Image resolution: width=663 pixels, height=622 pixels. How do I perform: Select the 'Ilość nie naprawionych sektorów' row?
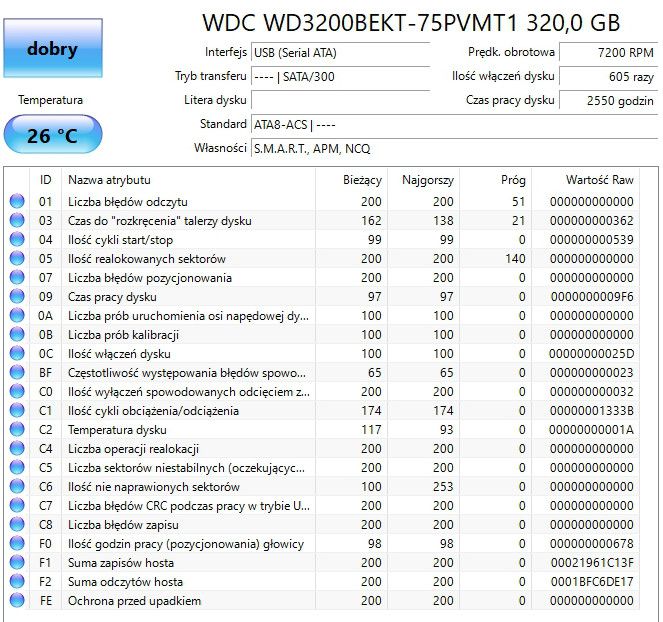tap(321, 487)
